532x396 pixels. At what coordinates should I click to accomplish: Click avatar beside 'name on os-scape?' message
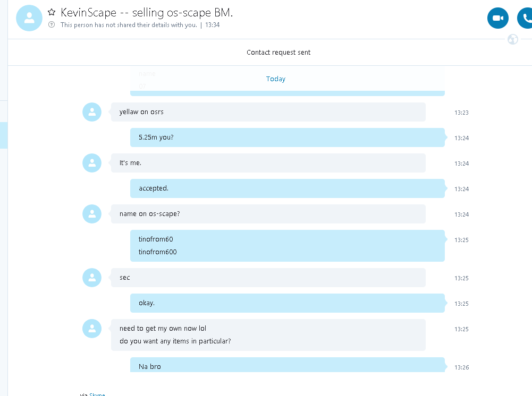pyautogui.click(x=92, y=214)
